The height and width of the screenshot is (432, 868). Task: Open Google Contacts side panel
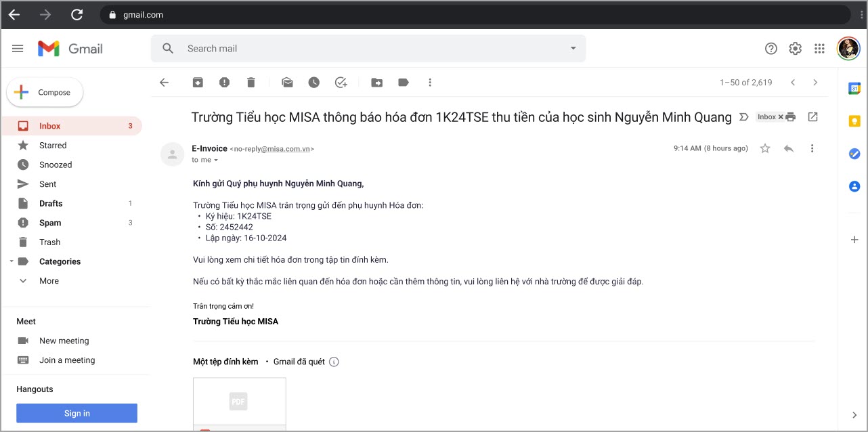[854, 186]
